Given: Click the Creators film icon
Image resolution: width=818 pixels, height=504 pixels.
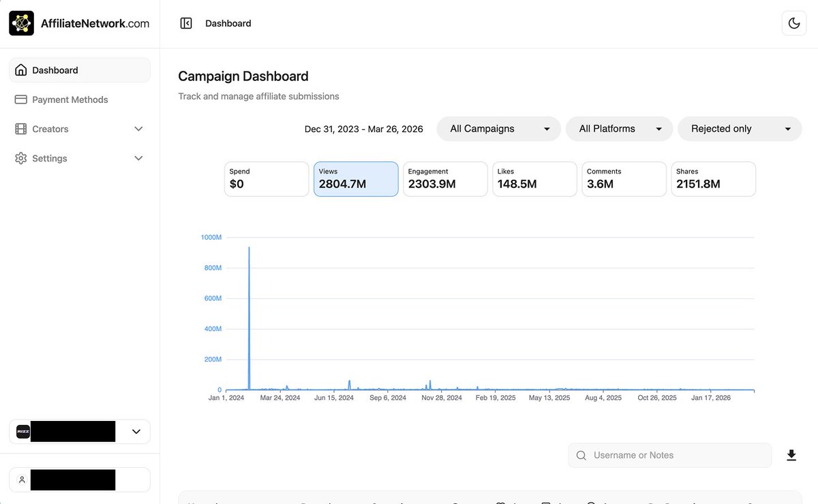Looking at the screenshot, I should tap(21, 129).
